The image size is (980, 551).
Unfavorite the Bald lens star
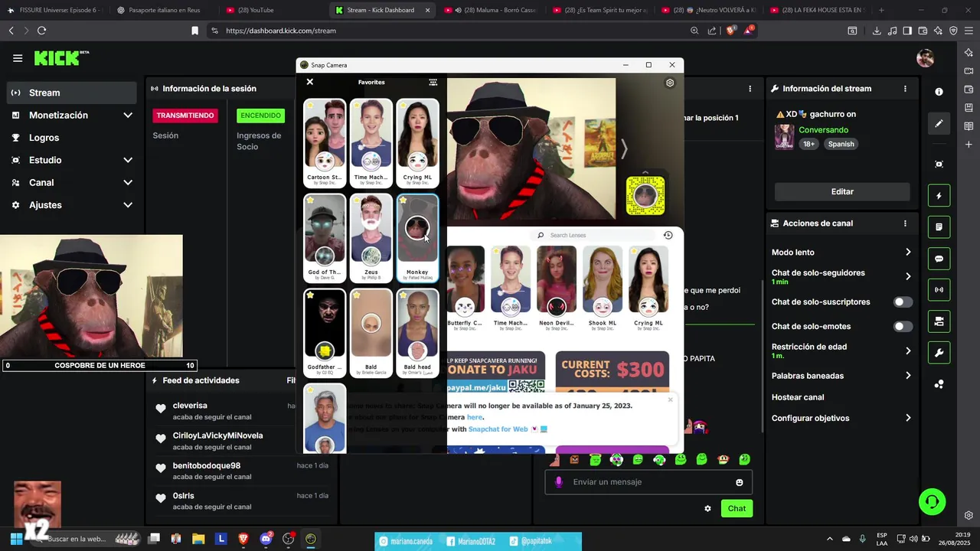coord(357,295)
